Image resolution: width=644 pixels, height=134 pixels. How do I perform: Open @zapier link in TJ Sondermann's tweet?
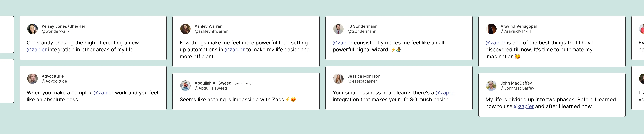(x=343, y=43)
